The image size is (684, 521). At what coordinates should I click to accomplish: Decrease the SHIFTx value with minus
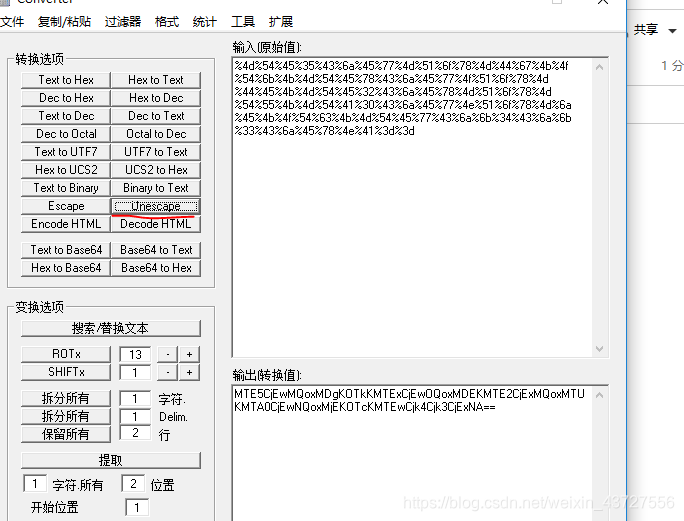coord(168,373)
